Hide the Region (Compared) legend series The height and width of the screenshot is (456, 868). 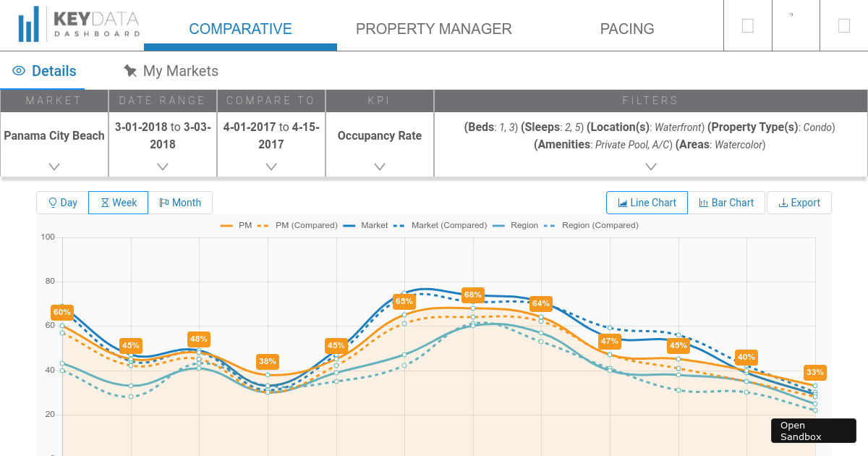click(591, 225)
